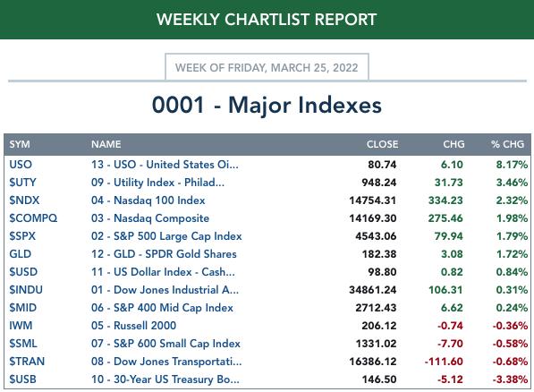Open the $INDU symbol link
The image size is (534, 392).
pos(26,290)
